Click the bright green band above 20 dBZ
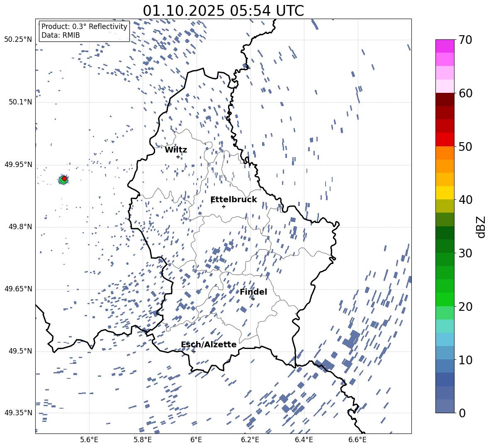491x448 pixels. pyautogui.click(x=445, y=299)
